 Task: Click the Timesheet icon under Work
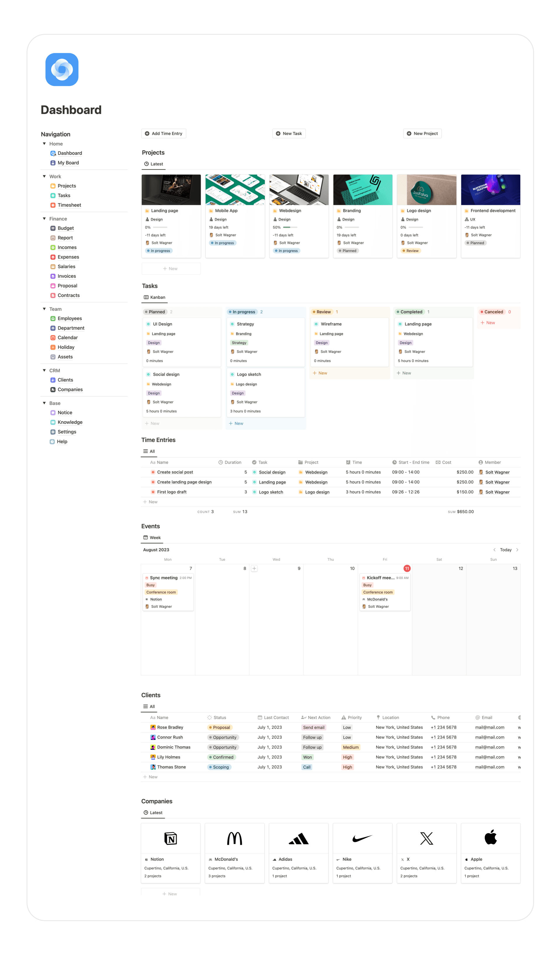[x=53, y=205]
